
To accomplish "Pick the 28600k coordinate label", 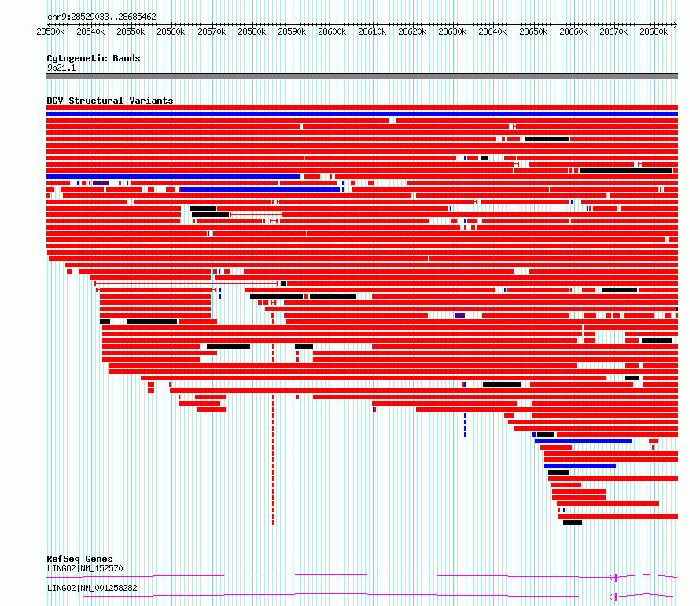I will 332,31.
